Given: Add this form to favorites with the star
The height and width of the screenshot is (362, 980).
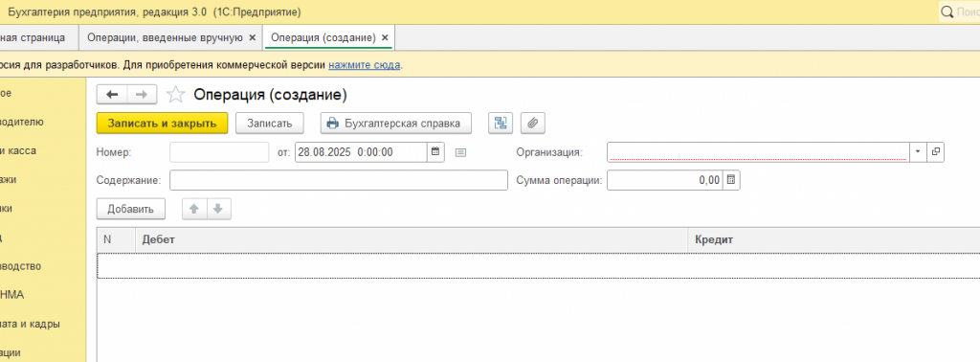Looking at the screenshot, I should tap(176, 95).
